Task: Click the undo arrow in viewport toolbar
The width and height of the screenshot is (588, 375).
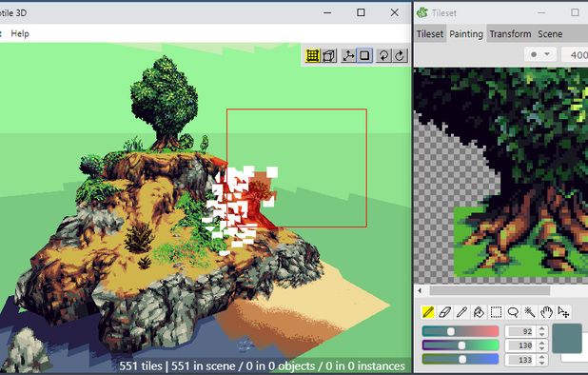Action: 383,55
